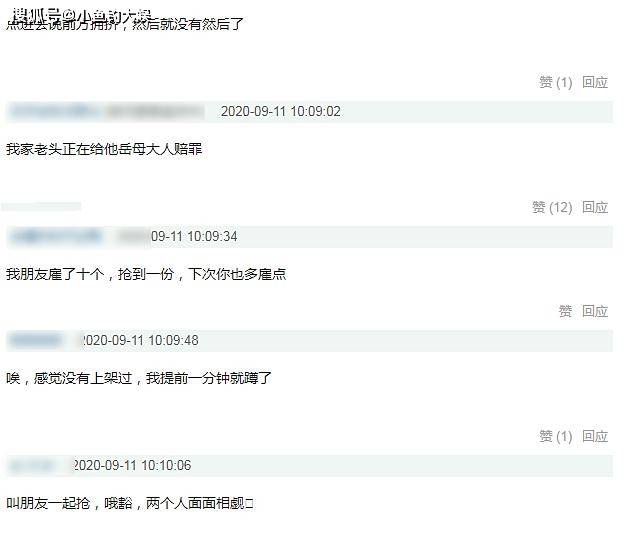Click 回应 above the 10:09:02 timestamp
Image resolution: width=624 pixels, height=534 pixels.
pos(595,82)
